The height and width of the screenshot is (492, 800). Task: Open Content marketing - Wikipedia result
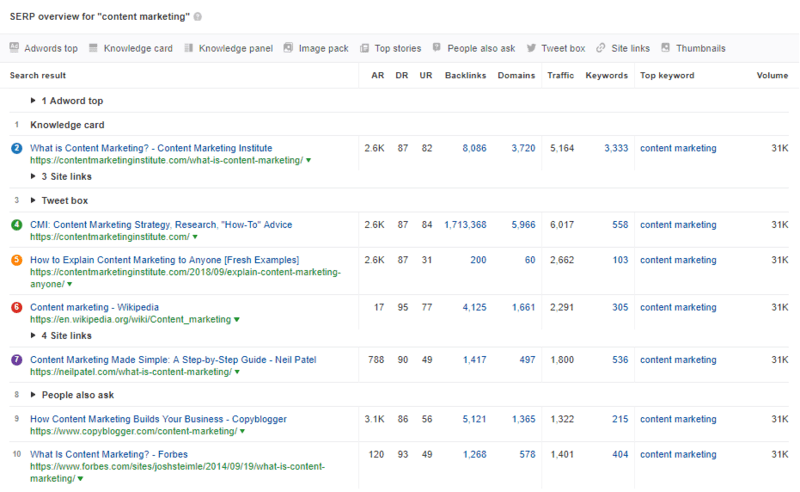coord(94,307)
